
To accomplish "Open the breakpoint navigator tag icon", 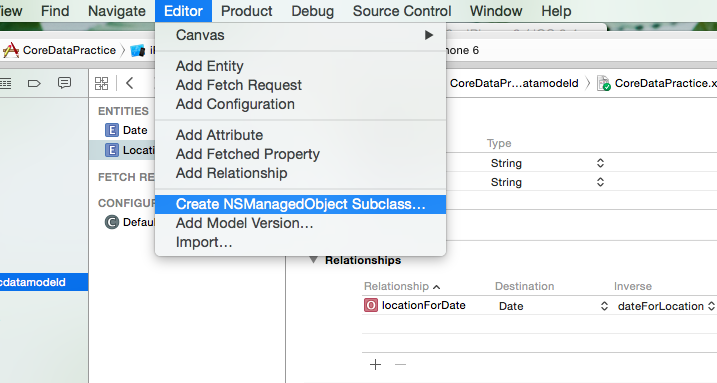I will point(34,83).
